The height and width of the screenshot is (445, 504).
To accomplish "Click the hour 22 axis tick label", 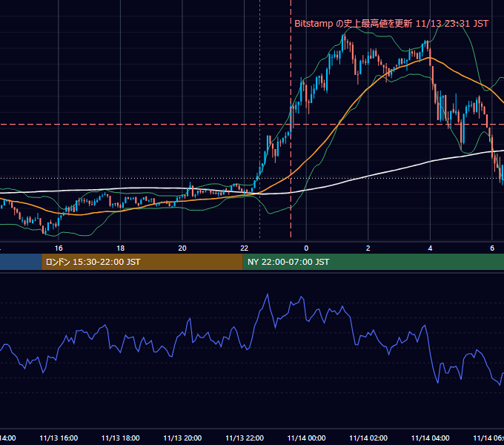I will (x=245, y=248).
